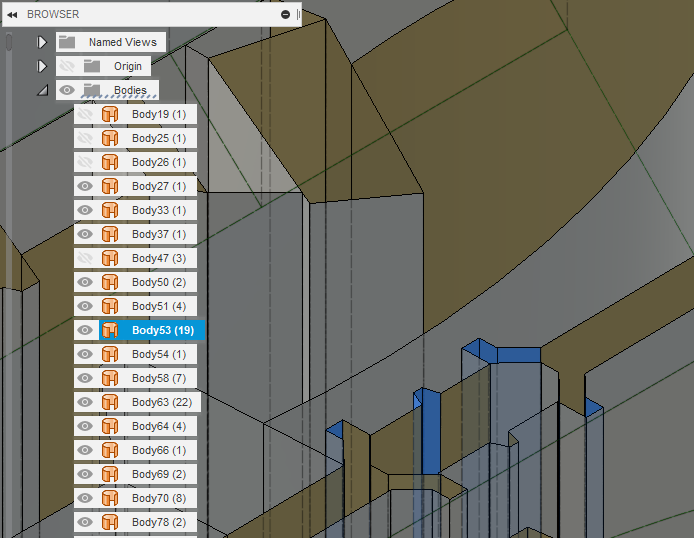The height and width of the screenshot is (538, 694).
Task: Click the orange body icon of Body19 (1)
Action: (110, 114)
